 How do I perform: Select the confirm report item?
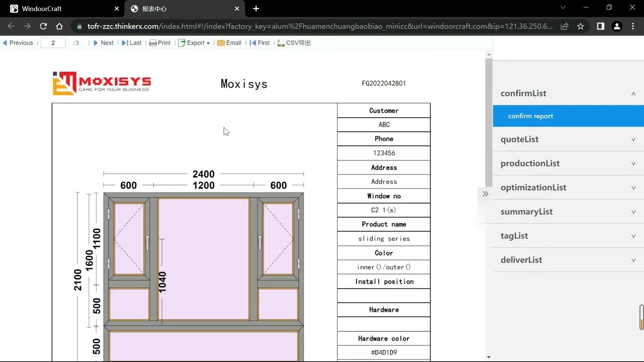(569, 116)
